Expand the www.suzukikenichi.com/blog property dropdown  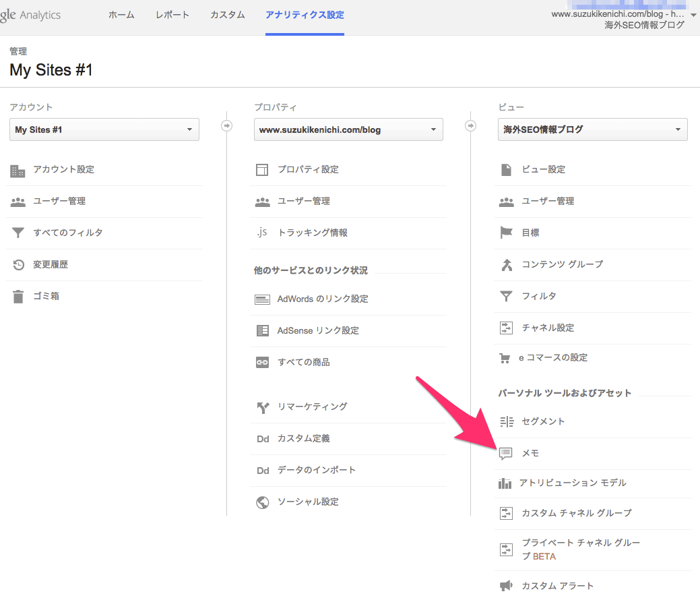348,129
